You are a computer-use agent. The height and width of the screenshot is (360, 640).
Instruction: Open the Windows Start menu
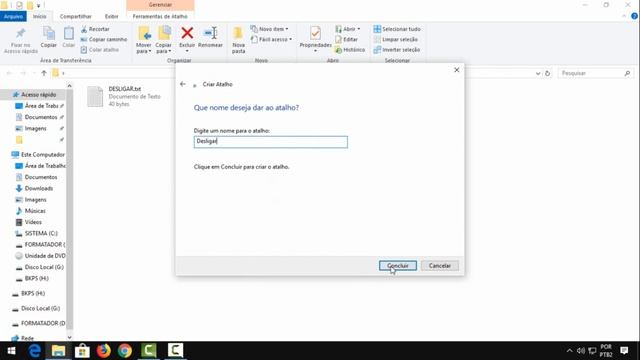[11, 351]
